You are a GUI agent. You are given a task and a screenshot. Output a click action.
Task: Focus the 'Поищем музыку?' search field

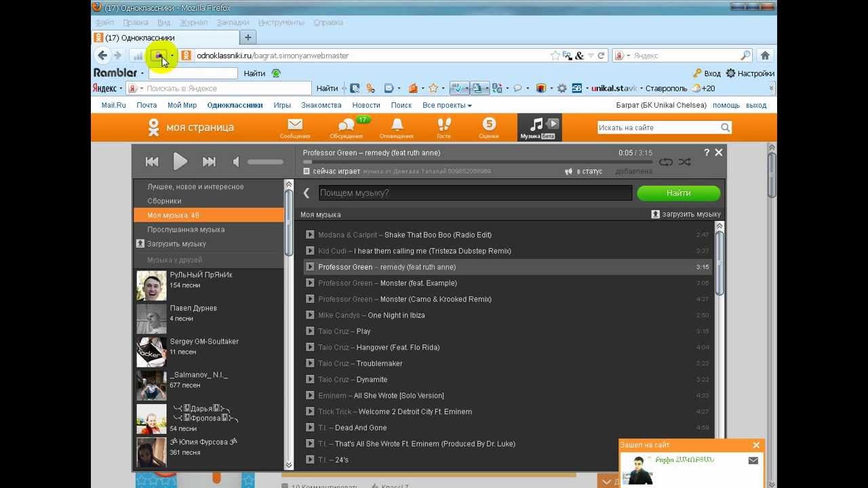[475, 193]
